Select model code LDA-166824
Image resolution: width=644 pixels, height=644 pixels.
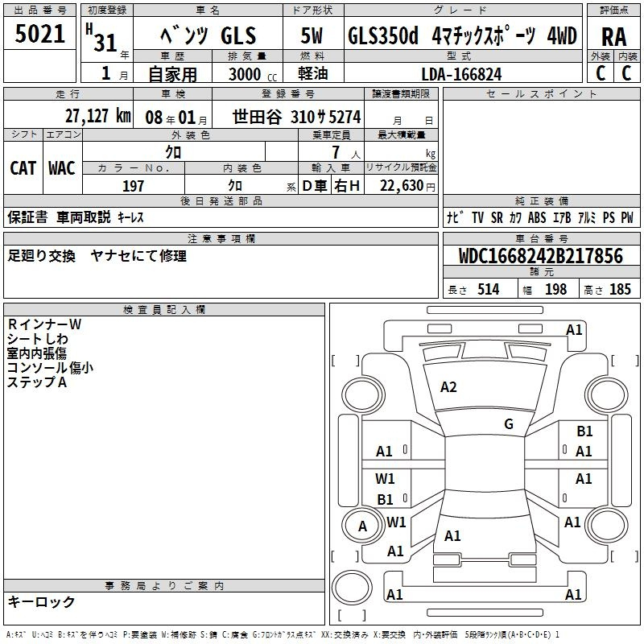[461, 74]
